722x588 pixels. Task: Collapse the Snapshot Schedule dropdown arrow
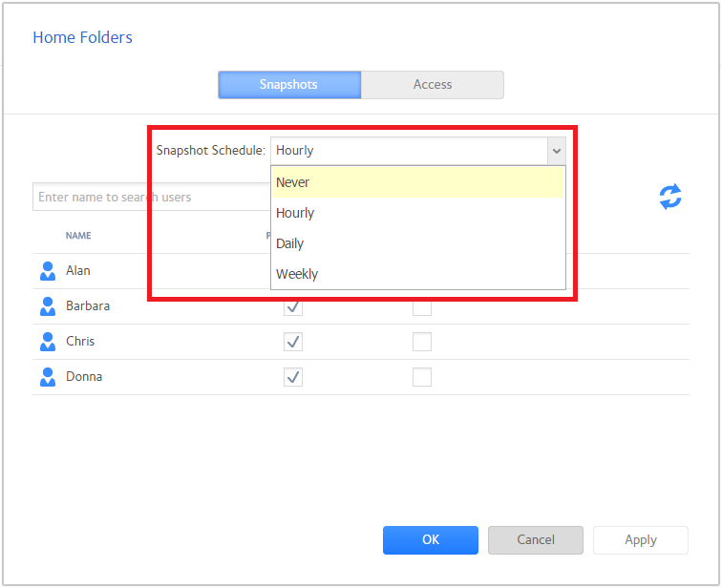[x=556, y=151]
